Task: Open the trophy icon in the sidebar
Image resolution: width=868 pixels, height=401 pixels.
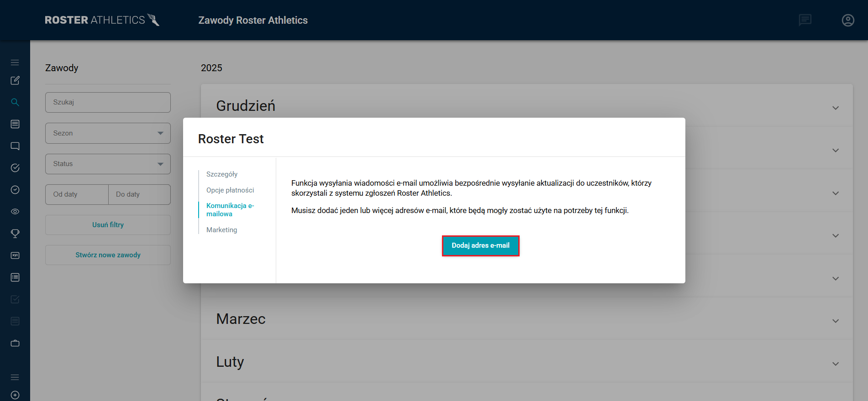Action: tap(15, 234)
